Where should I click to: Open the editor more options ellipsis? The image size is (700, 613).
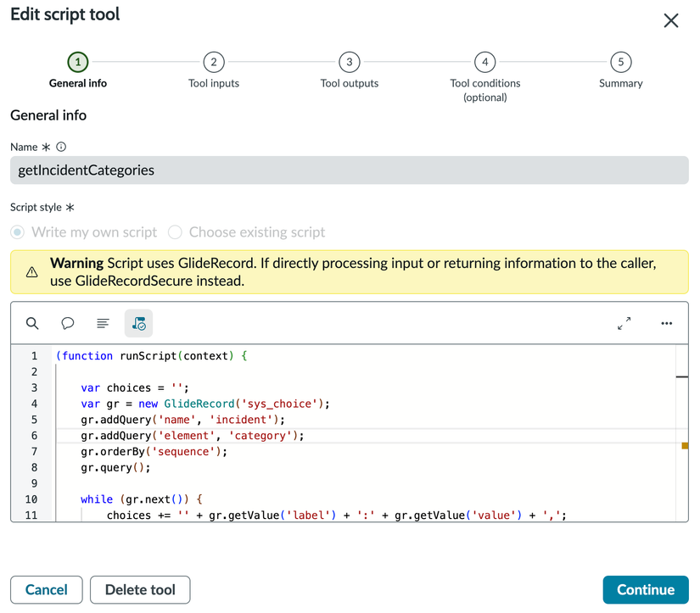tap(666, 323)
